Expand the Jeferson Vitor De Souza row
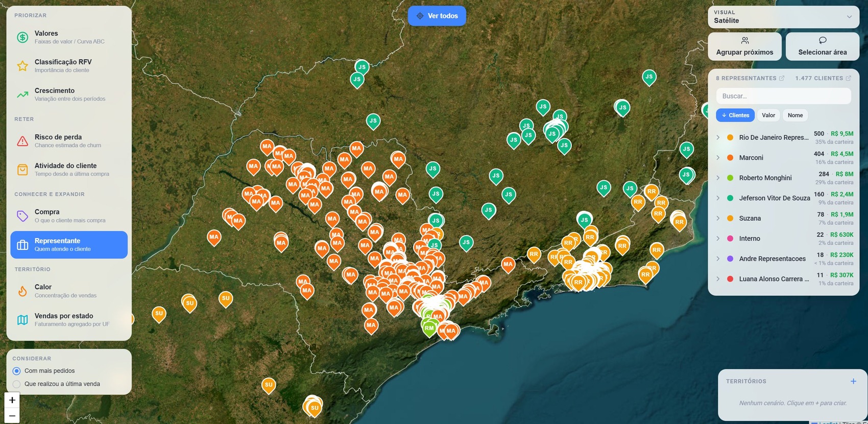Image resolution: width=868 pixels, height=424 pixels. [x=718, y=198]
